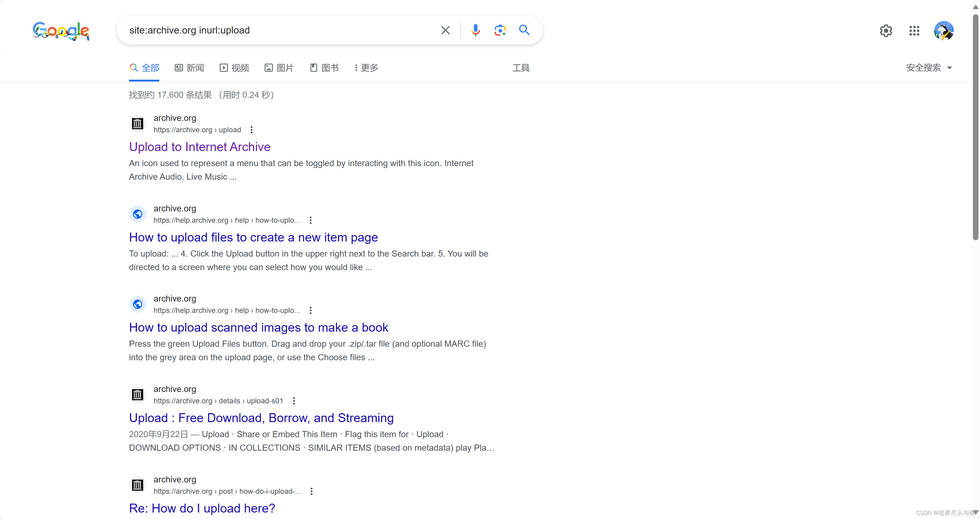980x519 pixels.
Task: Click the archive.org favicon on the first result
Action: 138,123
